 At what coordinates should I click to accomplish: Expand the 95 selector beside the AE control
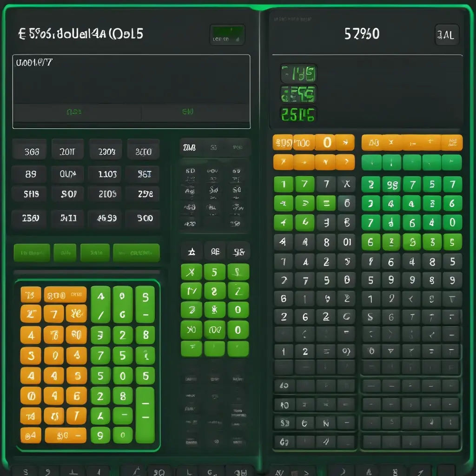238,251
